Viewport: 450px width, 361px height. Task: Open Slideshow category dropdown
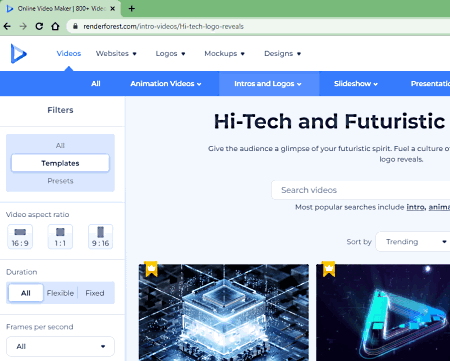click(356, 84)
